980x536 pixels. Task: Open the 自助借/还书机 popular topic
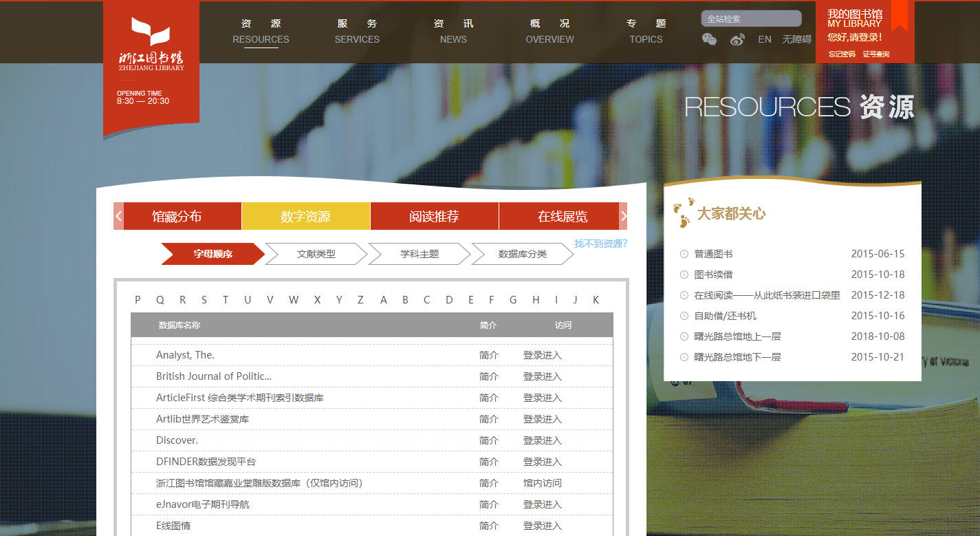click(x=725, y=316)
